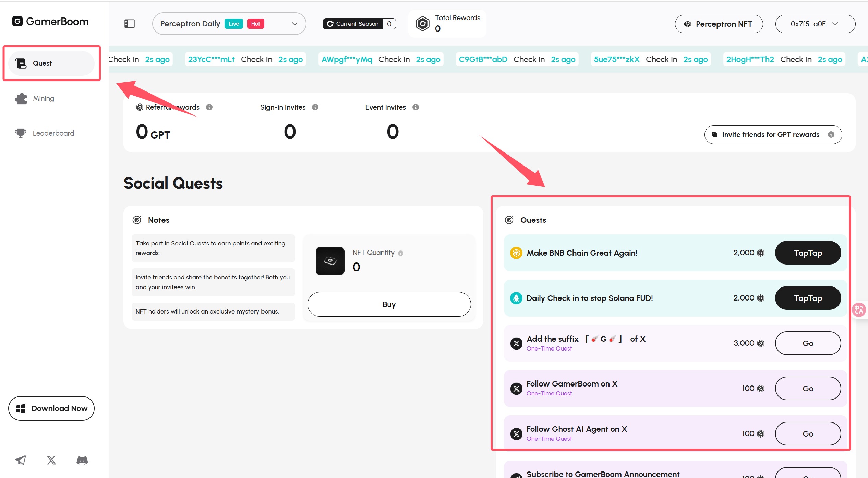868x478 pixels.
Task: Click X icon of Follow Ghost AI quest
Action: tap(516, 434)
